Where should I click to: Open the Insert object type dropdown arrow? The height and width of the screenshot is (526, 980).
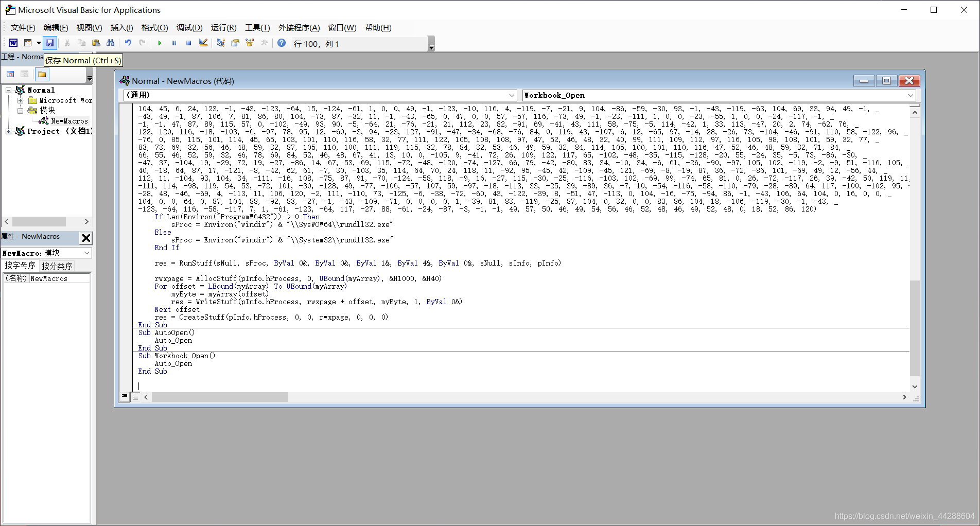click(x=39, y=43)
